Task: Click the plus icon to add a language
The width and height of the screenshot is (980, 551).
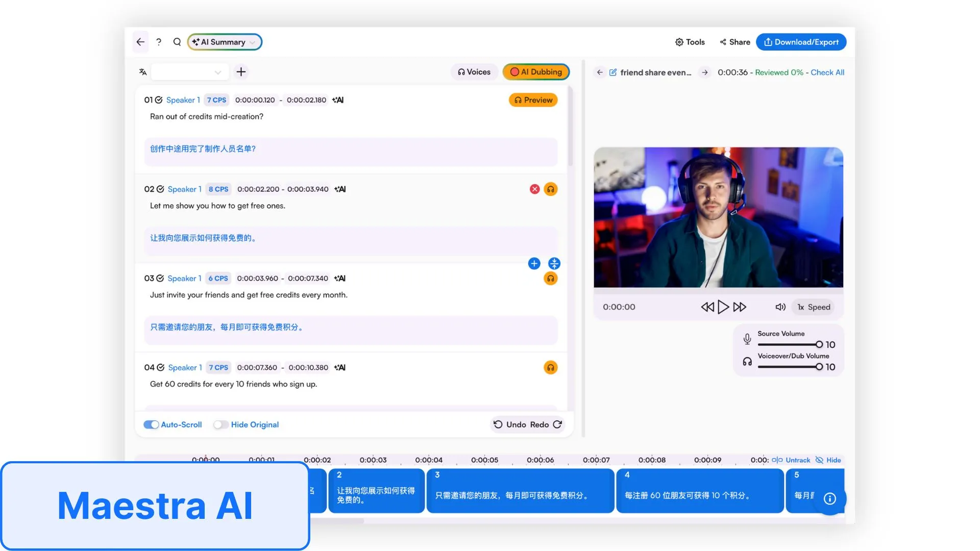Action: point(241,72)
